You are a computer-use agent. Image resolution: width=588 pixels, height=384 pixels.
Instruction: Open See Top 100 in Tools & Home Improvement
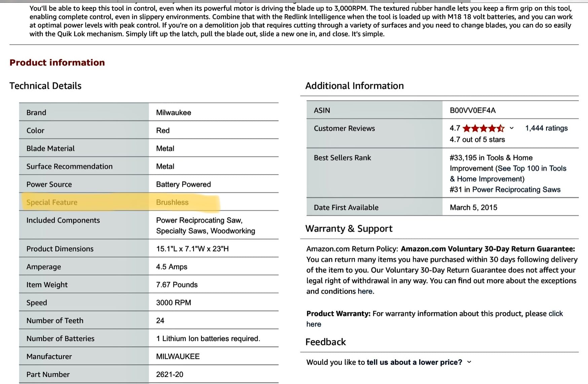[x=508, y=173]
